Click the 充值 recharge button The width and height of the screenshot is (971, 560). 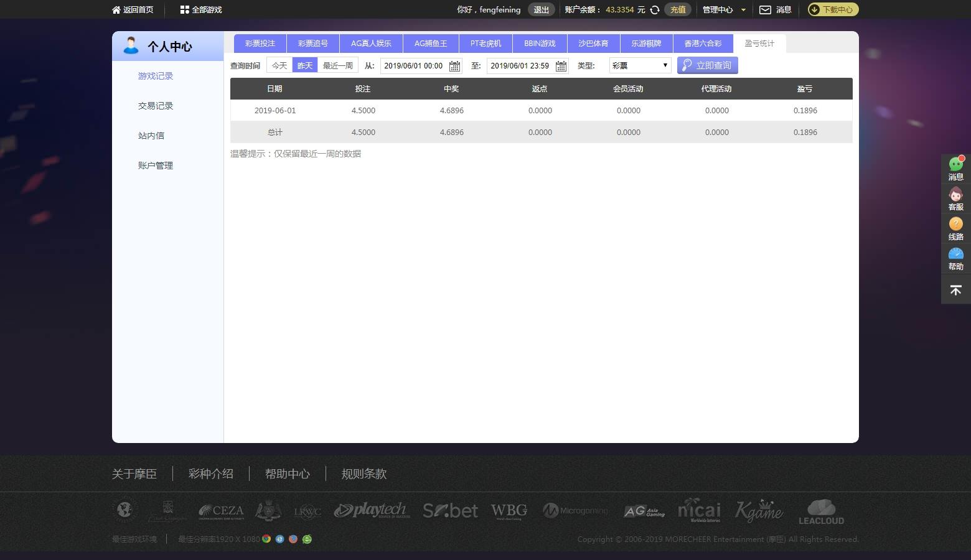pos(678,9)
